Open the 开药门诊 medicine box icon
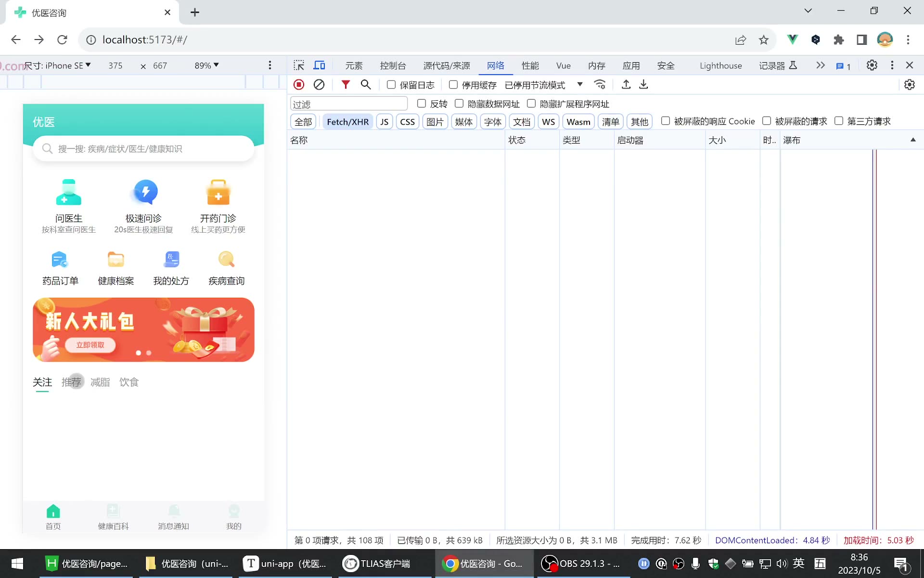924x578 pixels. tap(218, 192)
